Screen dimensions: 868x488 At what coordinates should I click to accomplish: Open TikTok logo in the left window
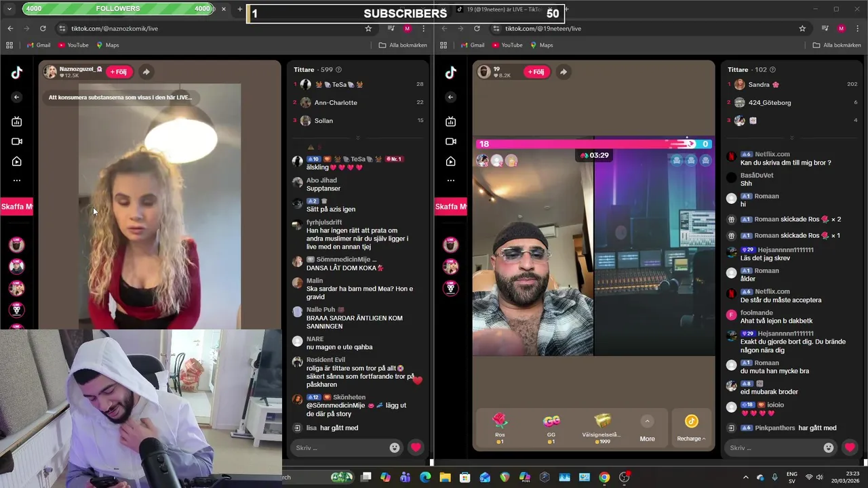coord(17,73)
